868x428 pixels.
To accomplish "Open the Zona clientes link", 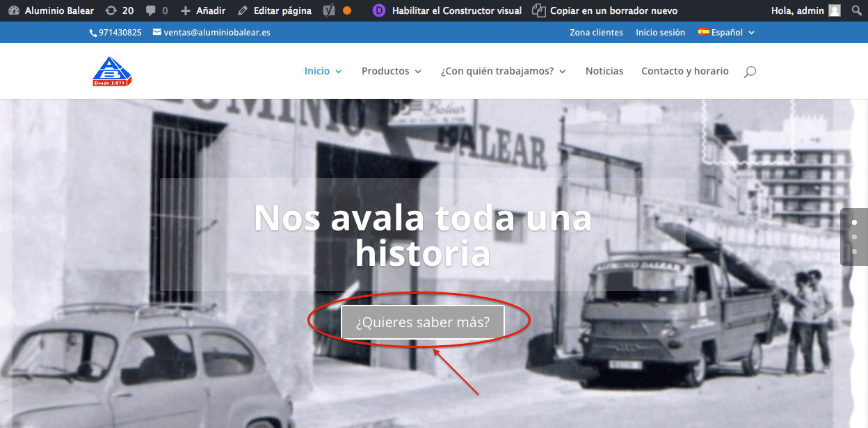I will 596,33.
